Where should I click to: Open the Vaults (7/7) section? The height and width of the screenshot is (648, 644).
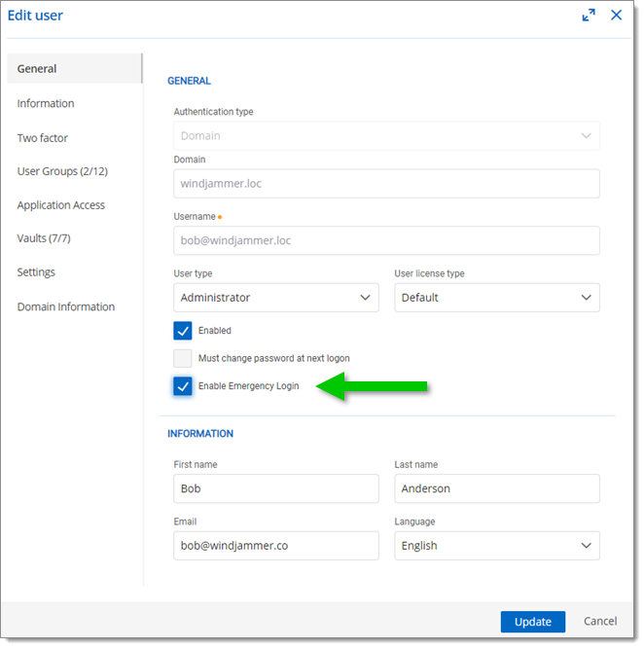(x=44, y=238)
